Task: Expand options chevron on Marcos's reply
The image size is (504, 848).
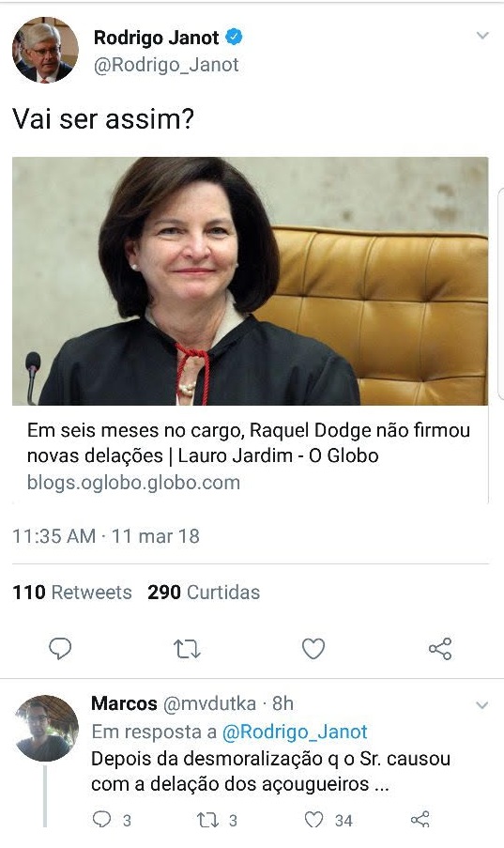Action: [x=481, y=705]
